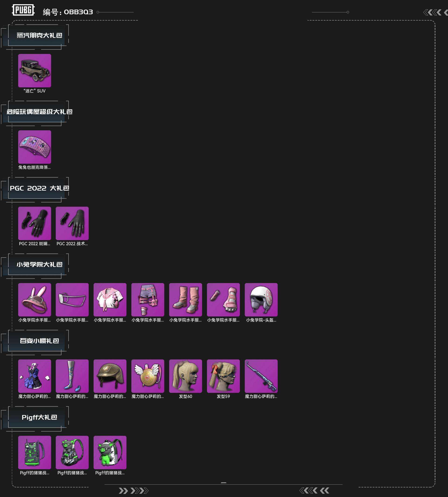Select the bunny ear goggles headband item
This screenshot has width=448, height=497.
pyautogui.click(x=35, y=300)
